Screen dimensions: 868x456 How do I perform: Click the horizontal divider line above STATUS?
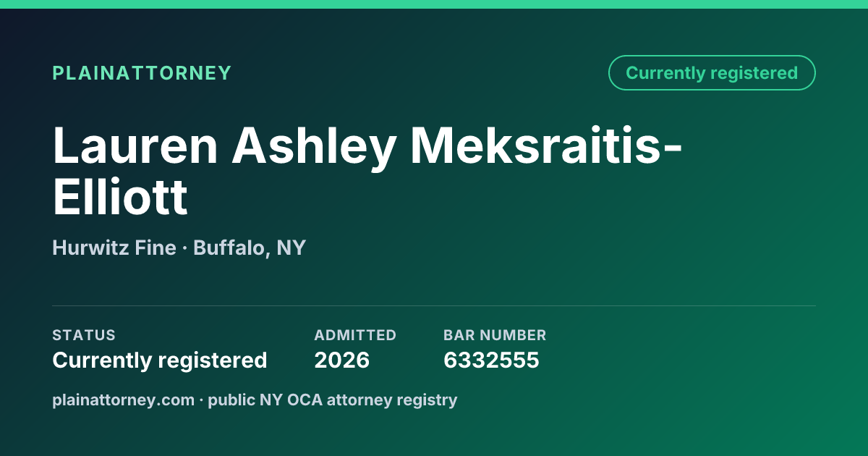[x=434, y=305]
